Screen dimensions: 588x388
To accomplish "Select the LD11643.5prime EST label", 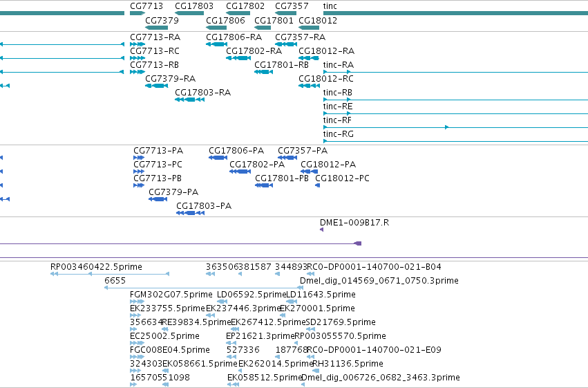I will [321, 295].
